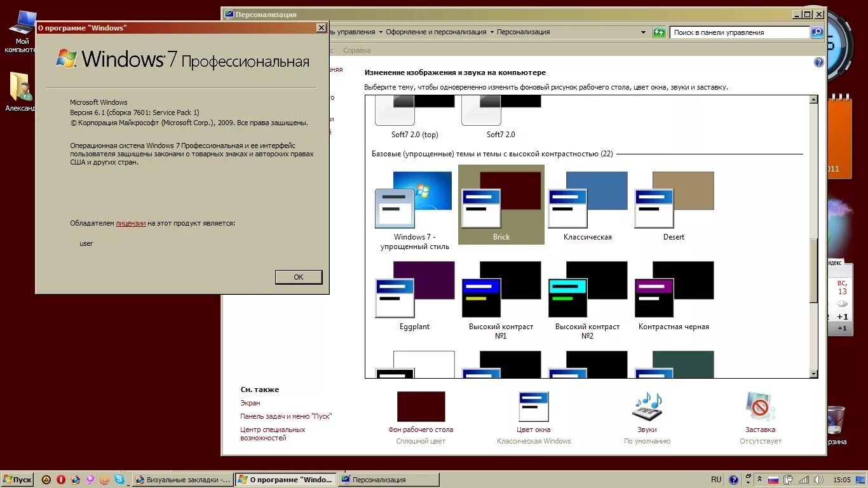Image resolution: width=868 pixels, height=488 pixels.
Task: Select the Классическая theme
Action: [587, 206]
